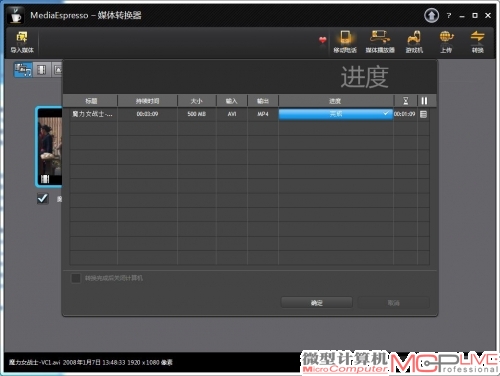
Task: Toggle shutdown computer after conversion checkbox
Action: click(x=76, y=278)
